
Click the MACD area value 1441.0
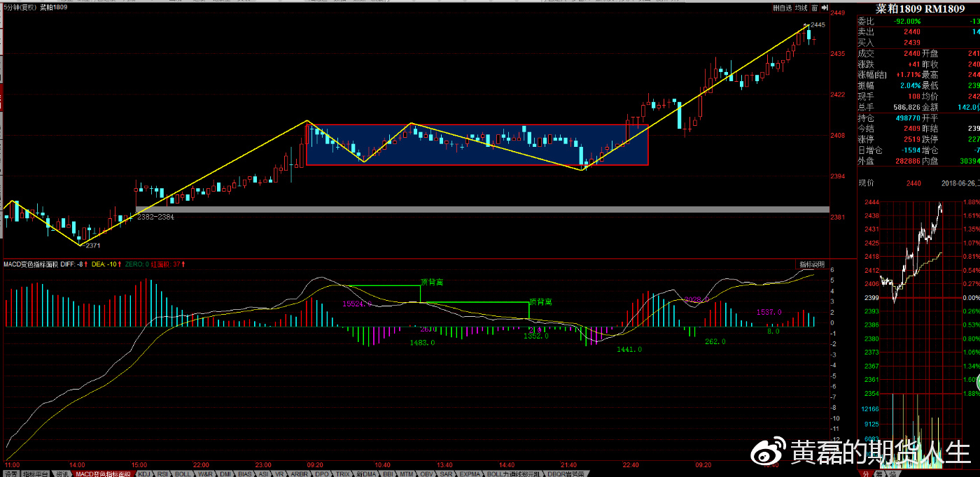[x=629, y=349]
